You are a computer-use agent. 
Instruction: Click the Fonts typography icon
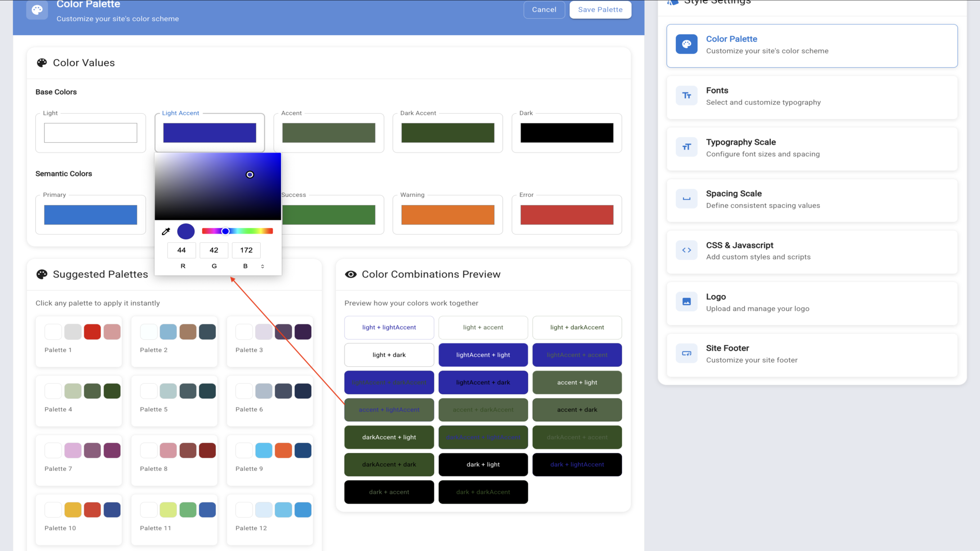tap(687, 96)
